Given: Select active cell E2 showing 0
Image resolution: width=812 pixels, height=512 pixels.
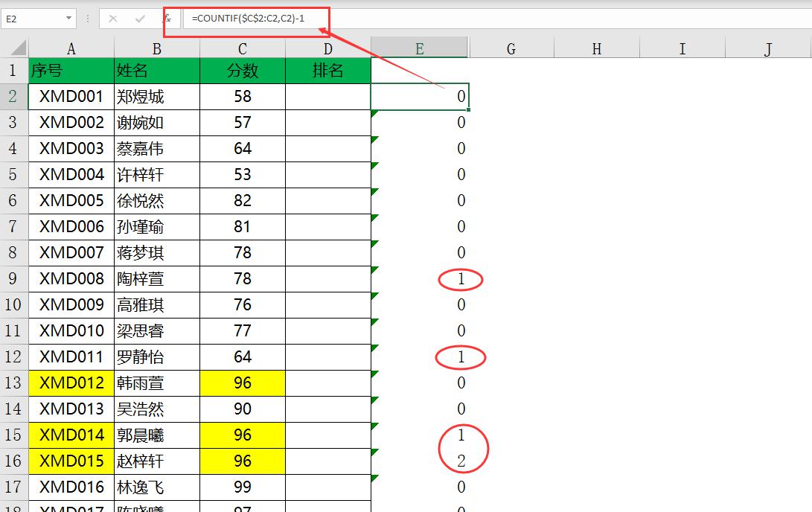Looking at the screenshot, I should point(420,96).
